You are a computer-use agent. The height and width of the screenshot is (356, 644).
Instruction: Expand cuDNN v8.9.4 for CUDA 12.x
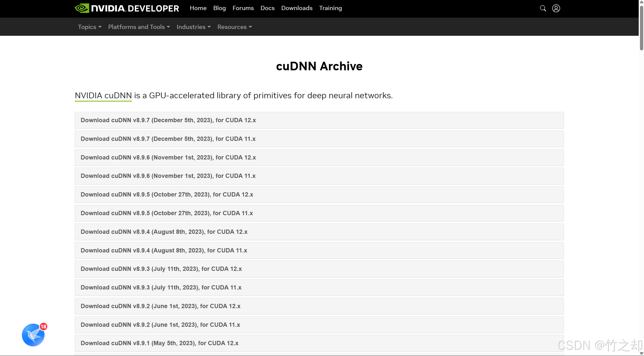[x=164, y=232]
